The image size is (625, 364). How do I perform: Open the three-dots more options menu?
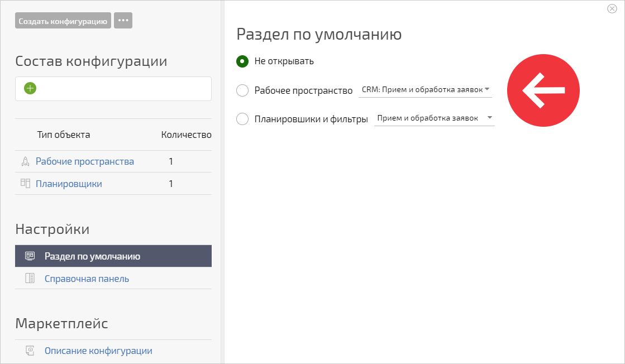point(123,20)
